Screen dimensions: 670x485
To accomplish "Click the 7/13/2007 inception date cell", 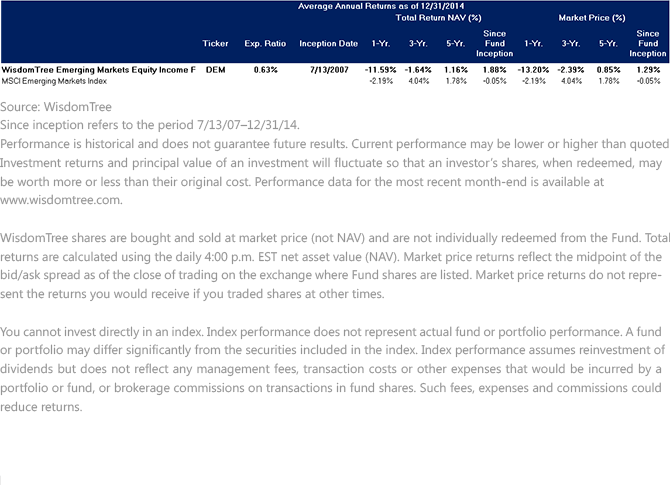I will coord(329,70).
